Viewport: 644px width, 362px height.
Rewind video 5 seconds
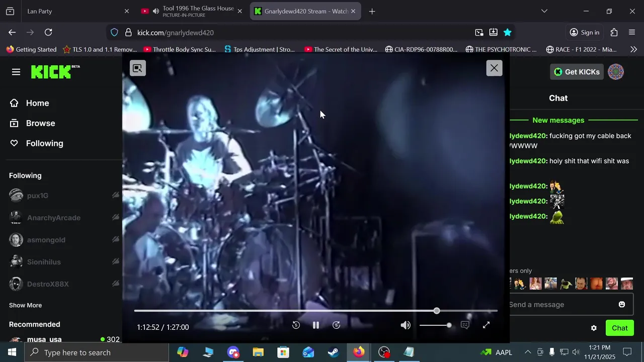point(296,325)
